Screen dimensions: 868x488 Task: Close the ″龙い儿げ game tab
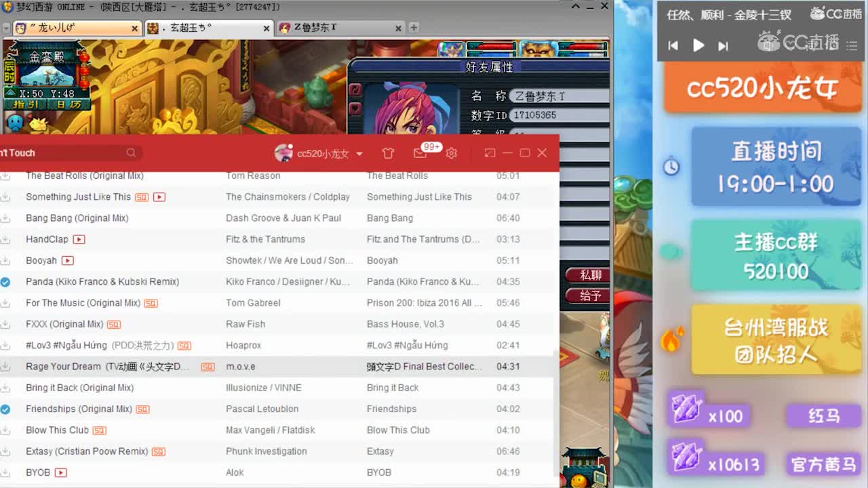(x=134, y=28)
